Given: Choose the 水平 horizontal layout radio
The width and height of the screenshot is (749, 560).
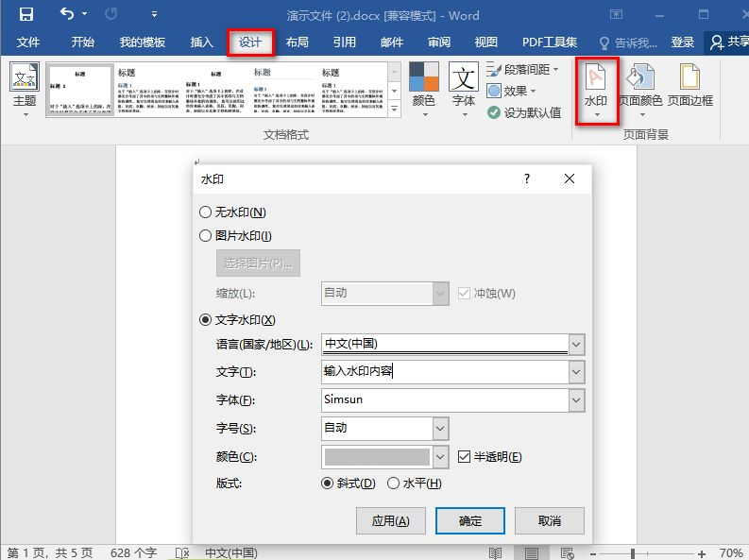Looking at the screenshot, I should (393, 484).
